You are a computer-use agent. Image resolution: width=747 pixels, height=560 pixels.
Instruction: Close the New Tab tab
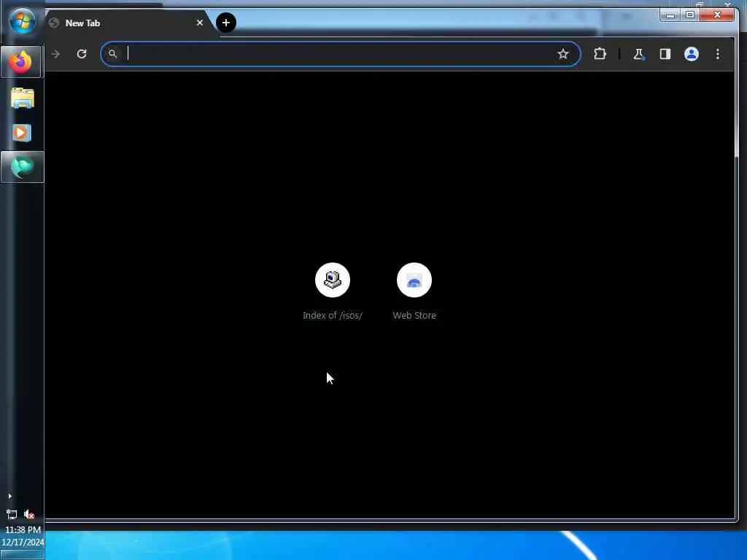coord(200,23)
